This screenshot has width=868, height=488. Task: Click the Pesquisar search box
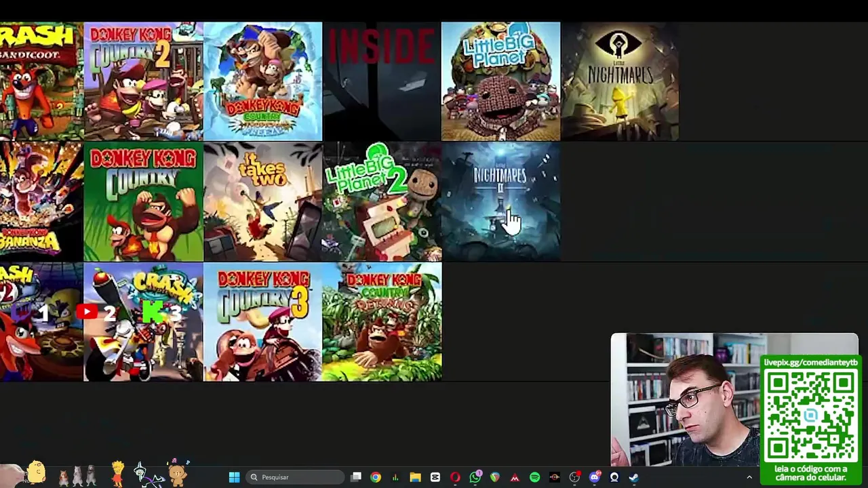click(x=296, y=477)
